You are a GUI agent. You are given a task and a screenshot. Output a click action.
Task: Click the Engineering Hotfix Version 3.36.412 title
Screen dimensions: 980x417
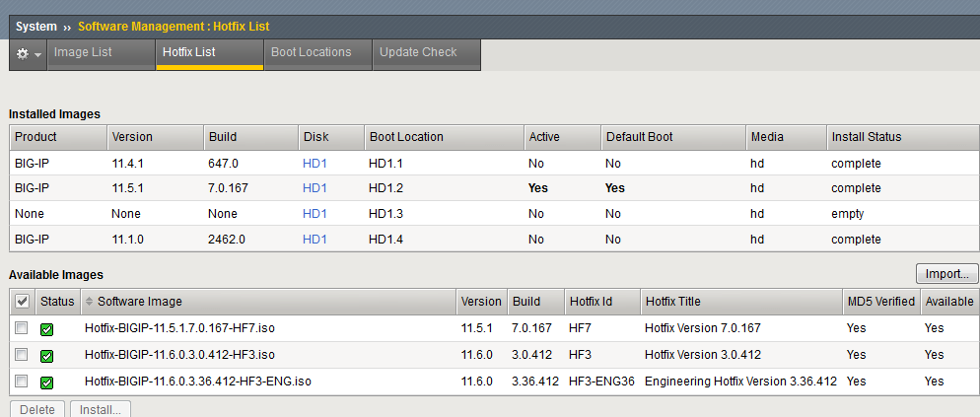coord(740,382)
